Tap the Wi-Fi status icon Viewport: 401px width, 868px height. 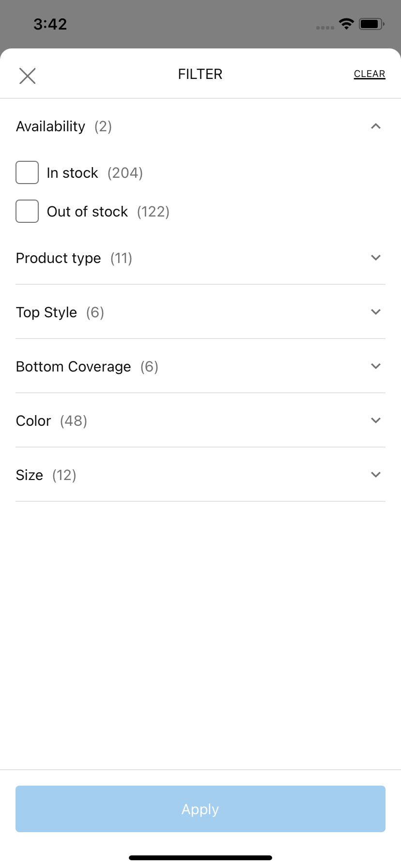click(x=346, y=24)
